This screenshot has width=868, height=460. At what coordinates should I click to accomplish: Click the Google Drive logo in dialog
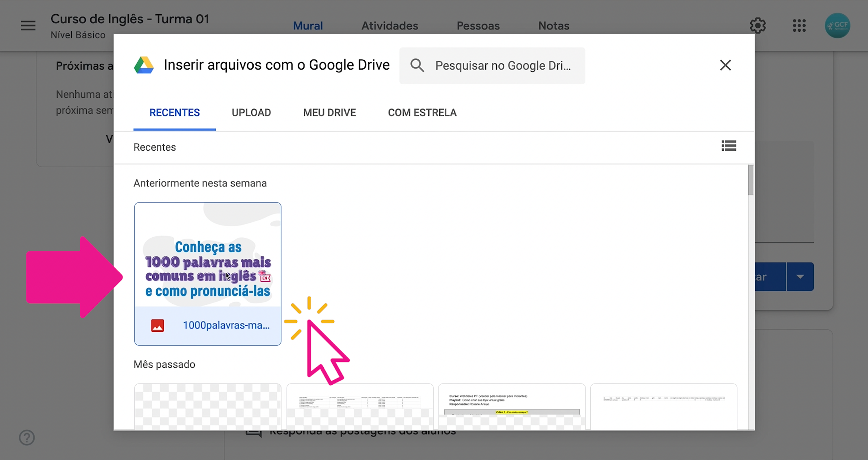click(144, 65)
